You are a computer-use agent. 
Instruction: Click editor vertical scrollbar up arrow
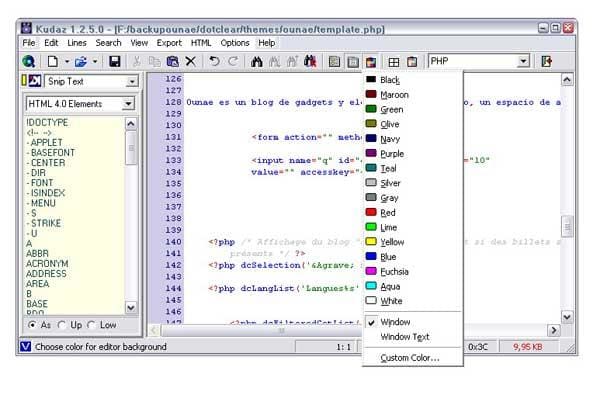[x=567, y=80]
